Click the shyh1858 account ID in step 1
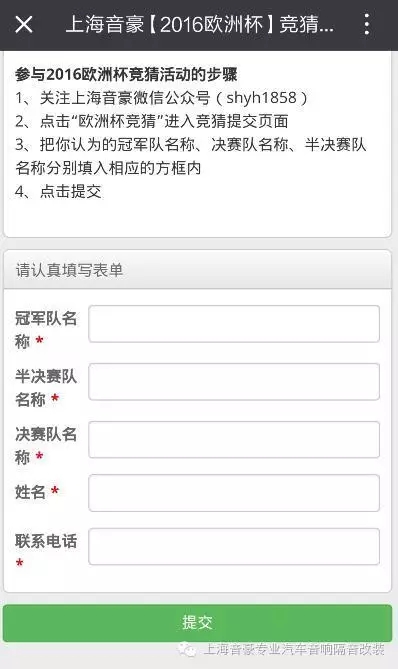Viewport: 398px width, 669px height. point(261,98)
